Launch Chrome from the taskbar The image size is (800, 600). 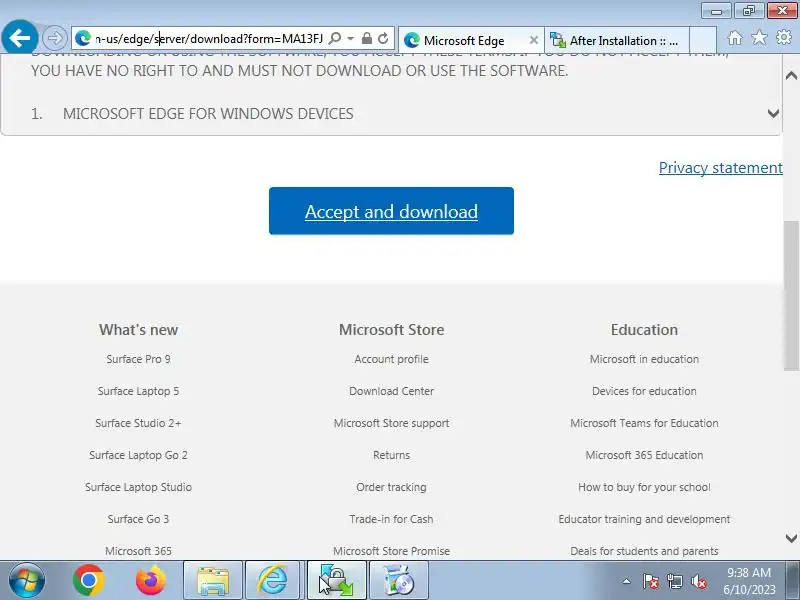89,581
